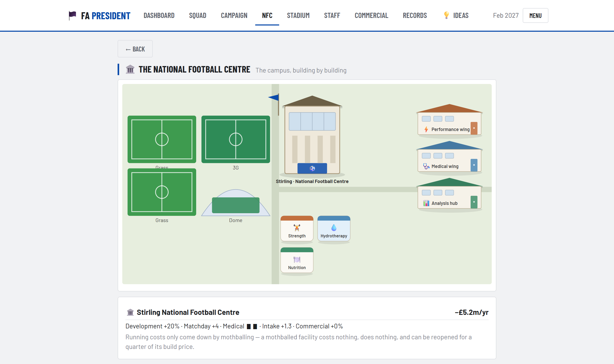Viewport: 614px width, 364px height.
Task: Click the Commercial +0% stat
Action: [x=319, y=326]
